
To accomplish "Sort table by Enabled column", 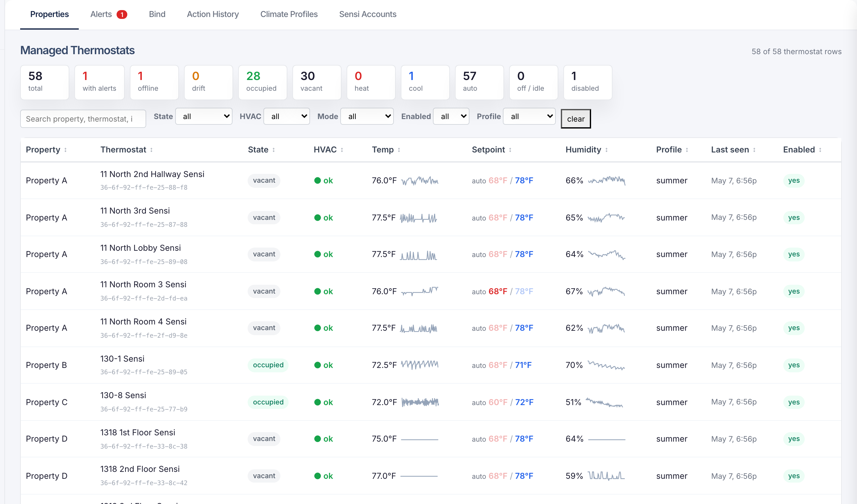I will 802,150.
